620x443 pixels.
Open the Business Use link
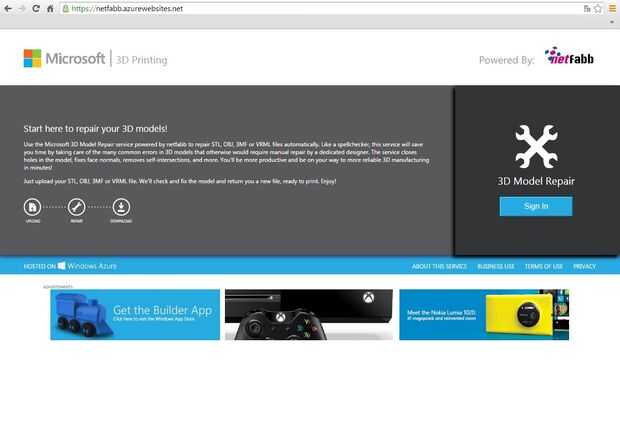496,267
